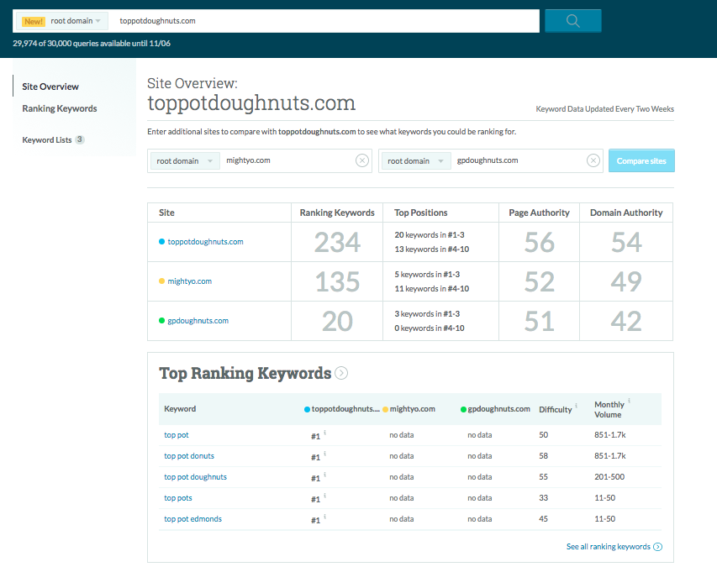Open toppotdoughnuts.com link in Site table
Image resolution: width=717 pixels, height=588 pixels.
tap(205, 242)
